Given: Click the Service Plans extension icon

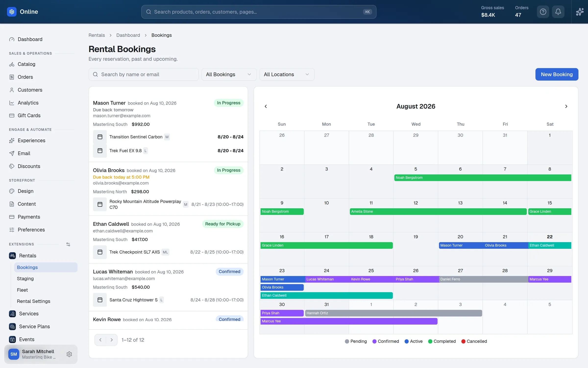Looking at the screenshot, I should (x=12, y=327).
